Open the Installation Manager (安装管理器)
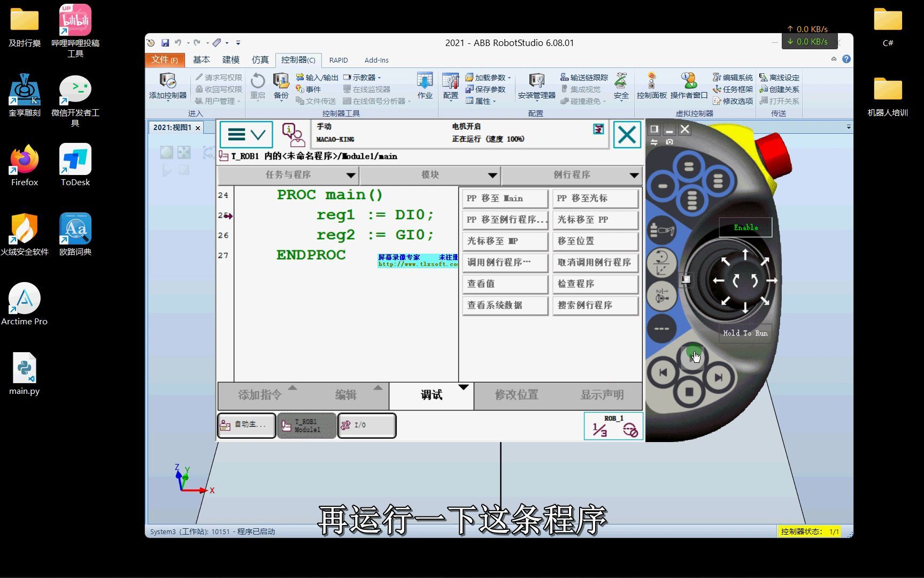The width and height of the screenshot is (924, 578). pos(537,86)
